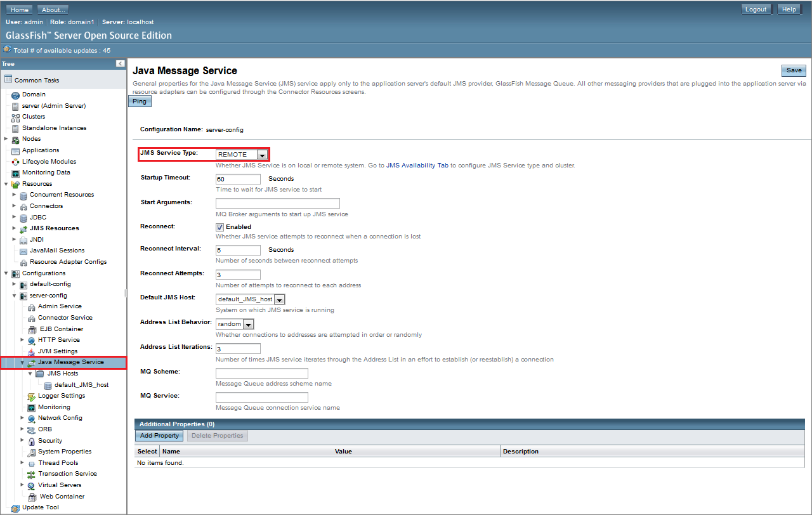
Task: Open the Web Container tree item
Action: pos(62,497)
